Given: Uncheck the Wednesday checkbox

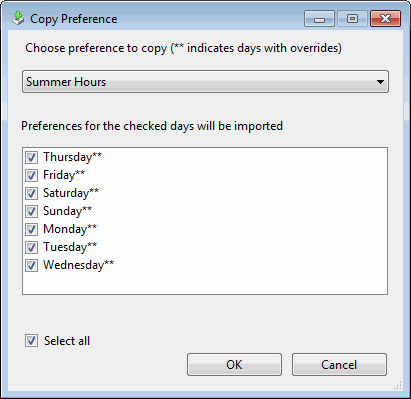Looking at the screenshot, I should (x=31, y=265).
